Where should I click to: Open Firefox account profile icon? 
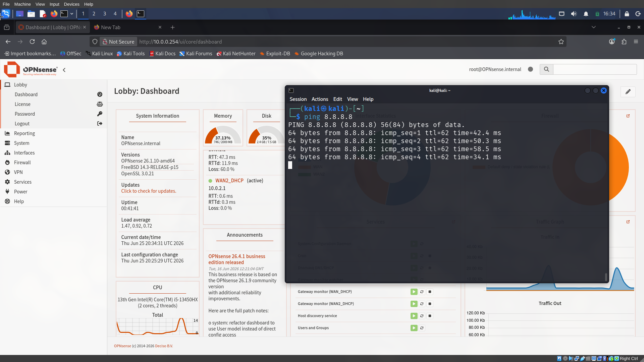(x=612, y=42)
